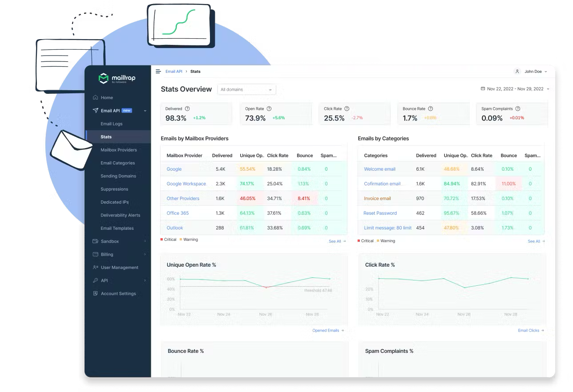
Task: Click the Billing card icon
Action: coord(95,254)
